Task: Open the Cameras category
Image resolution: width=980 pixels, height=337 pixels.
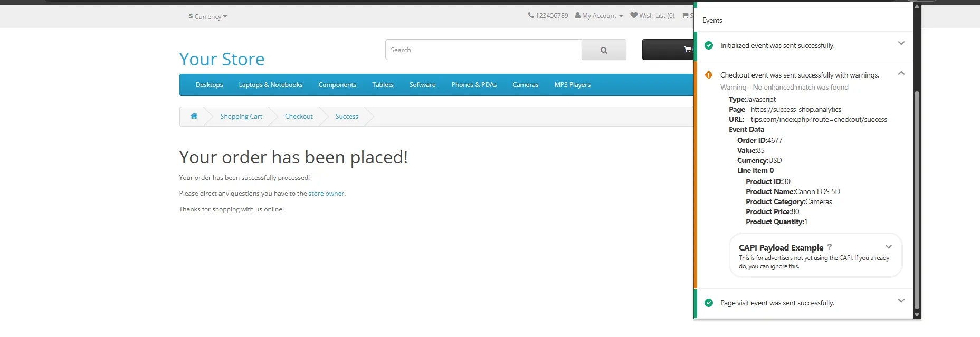Action: (x=526, y=85)
